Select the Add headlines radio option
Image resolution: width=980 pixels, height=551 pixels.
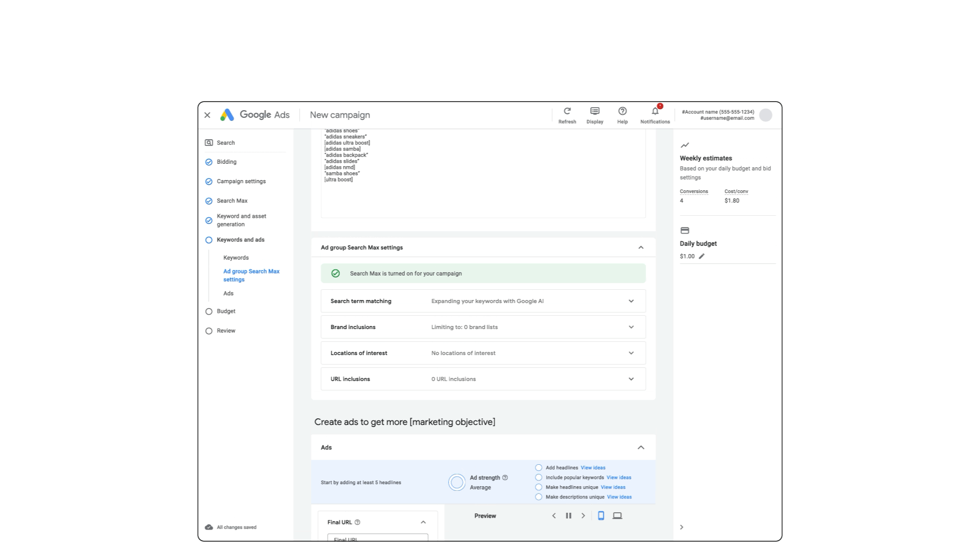tap(538, 467)
